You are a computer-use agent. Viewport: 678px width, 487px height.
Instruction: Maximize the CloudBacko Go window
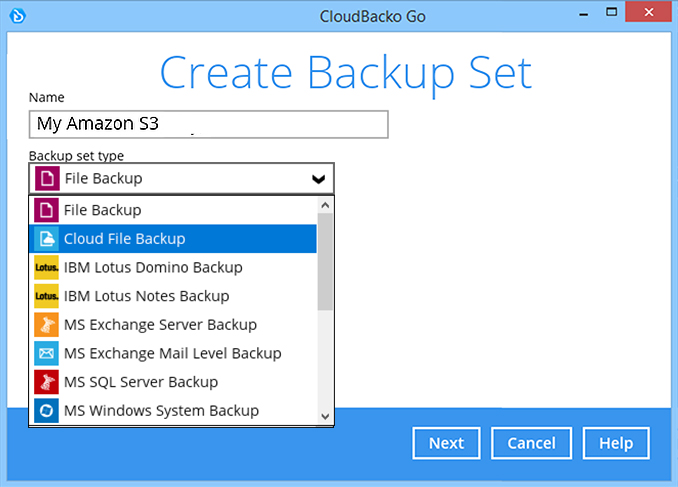pyautogui.click(x=611, y=12)
